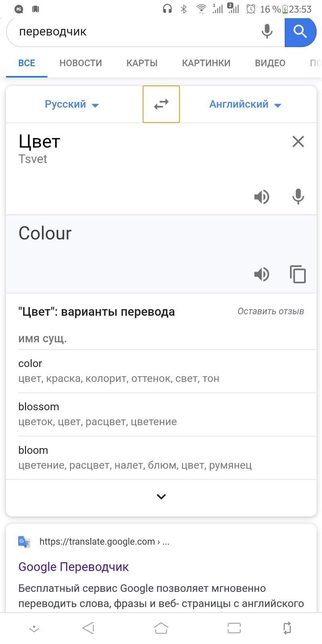
Task: Click the Оставить отзыв feedback link
Action: [x=270, y=311]
